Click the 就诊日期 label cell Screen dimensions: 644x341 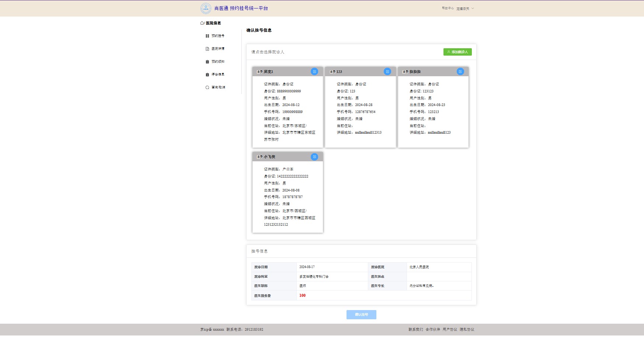click(274, 267)
